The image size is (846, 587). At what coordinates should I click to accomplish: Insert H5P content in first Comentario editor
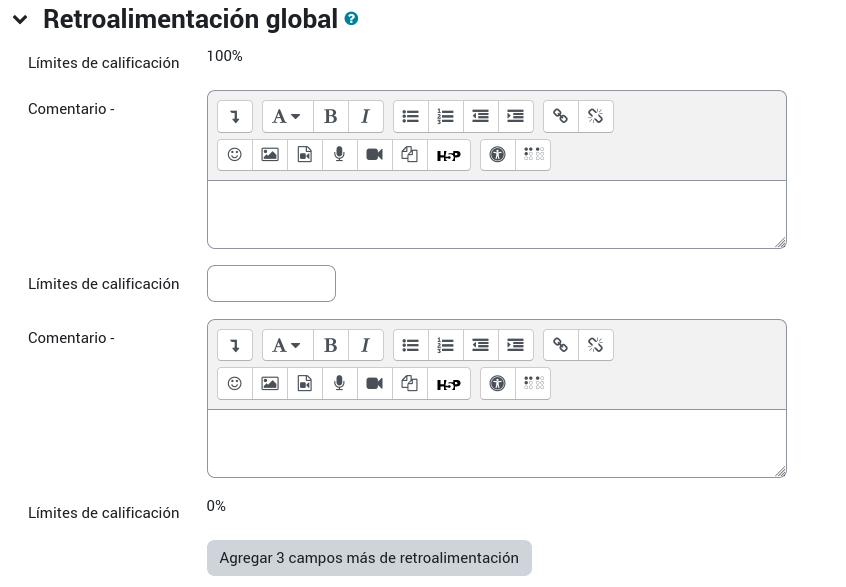tap(449, 155)
